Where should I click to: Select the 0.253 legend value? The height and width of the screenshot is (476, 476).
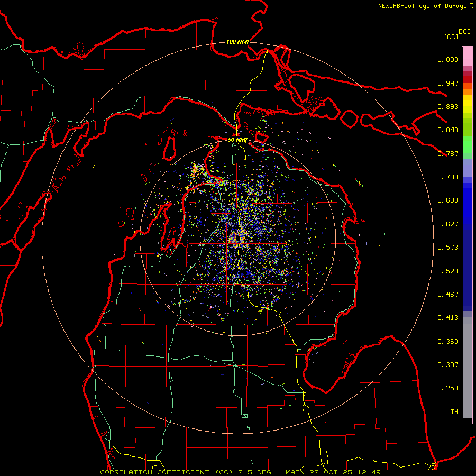click(x=448, y=388)
